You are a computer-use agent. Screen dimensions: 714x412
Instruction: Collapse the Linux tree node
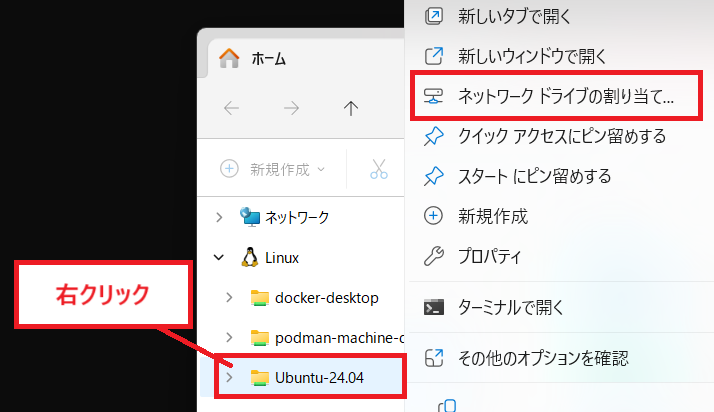point(219,257)
